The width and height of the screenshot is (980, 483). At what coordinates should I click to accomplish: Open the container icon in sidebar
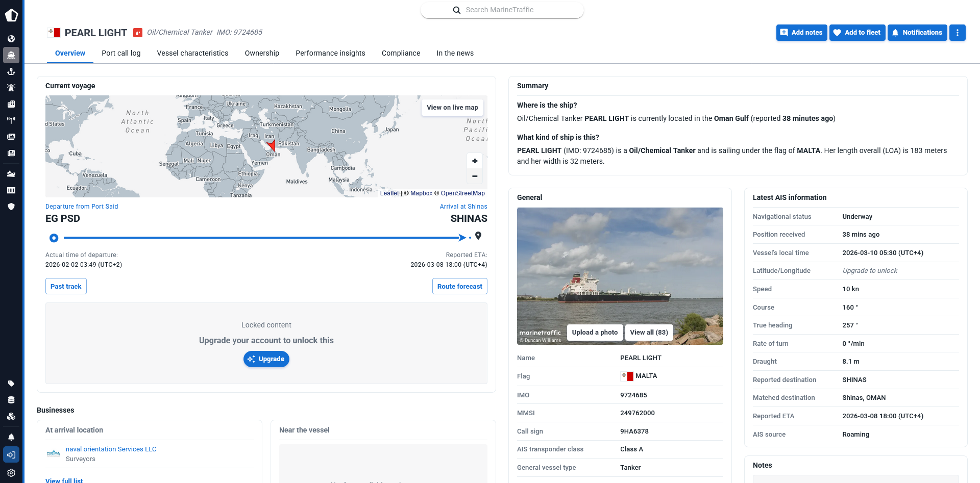click(11, 190)
